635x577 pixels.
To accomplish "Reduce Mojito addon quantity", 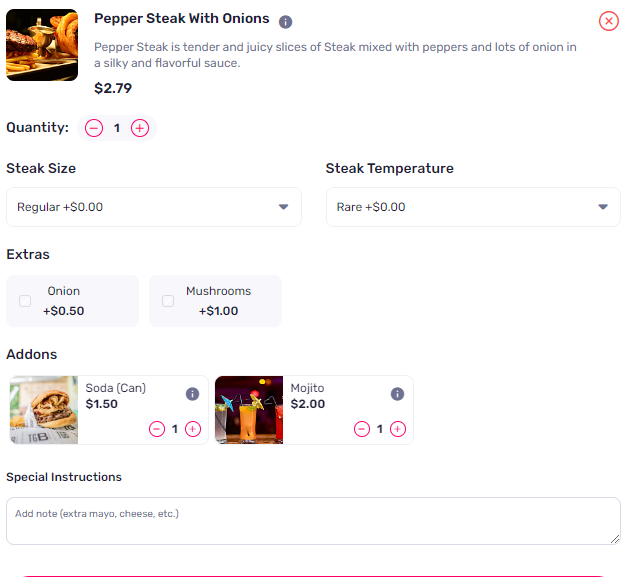I will point(362,429).
